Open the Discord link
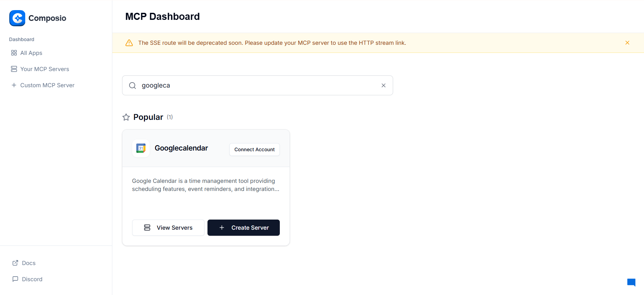This screenshot has width=644, height=295. pyautogui.click(x=32, y=279)
